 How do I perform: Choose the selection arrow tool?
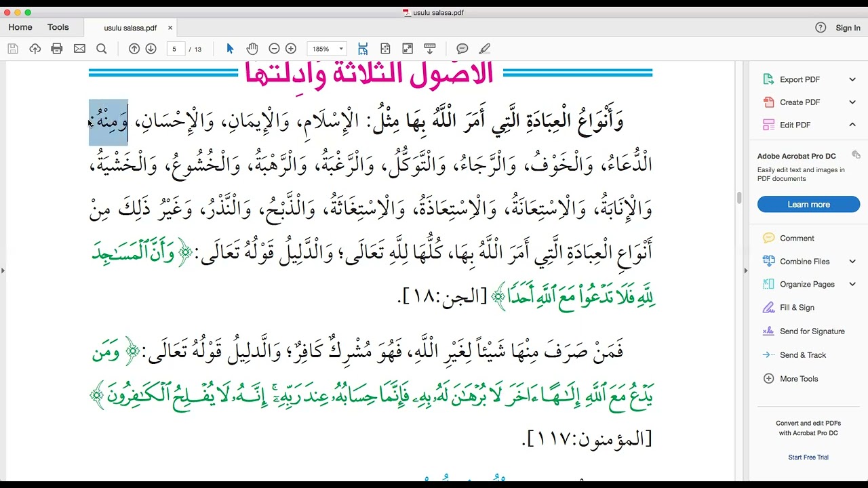point(230,49)
